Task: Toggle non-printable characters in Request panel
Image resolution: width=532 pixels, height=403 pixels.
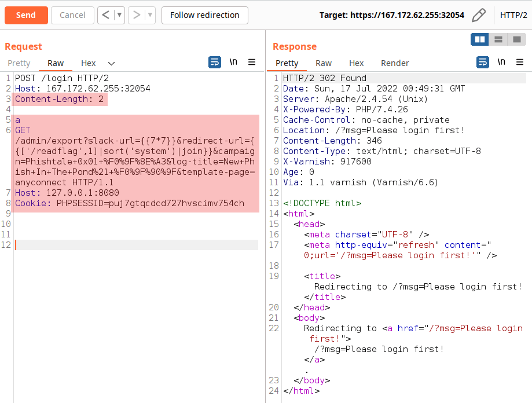Action: 233,62
